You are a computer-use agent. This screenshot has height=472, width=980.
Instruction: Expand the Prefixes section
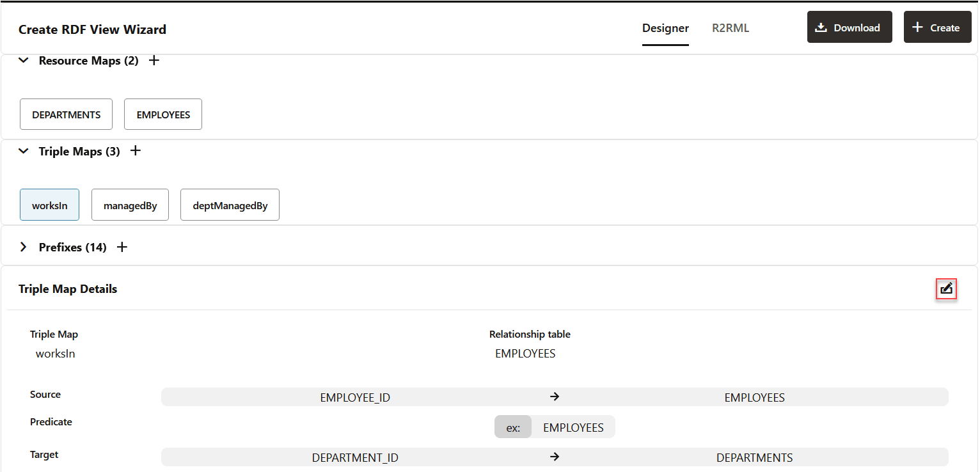(x=24, y=247)
